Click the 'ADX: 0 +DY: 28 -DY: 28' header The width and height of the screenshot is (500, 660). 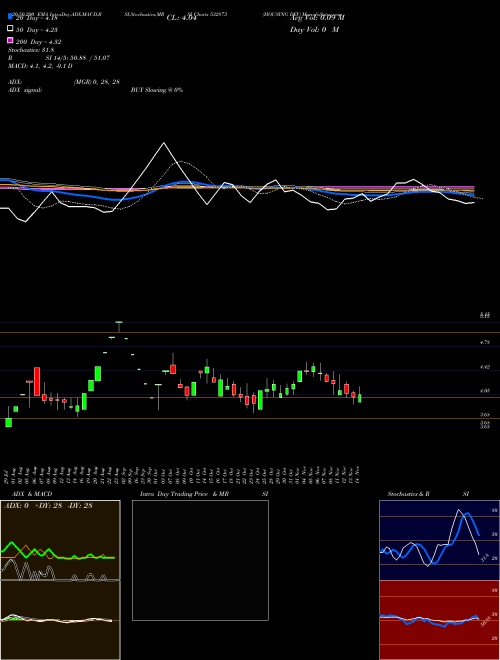48,506
